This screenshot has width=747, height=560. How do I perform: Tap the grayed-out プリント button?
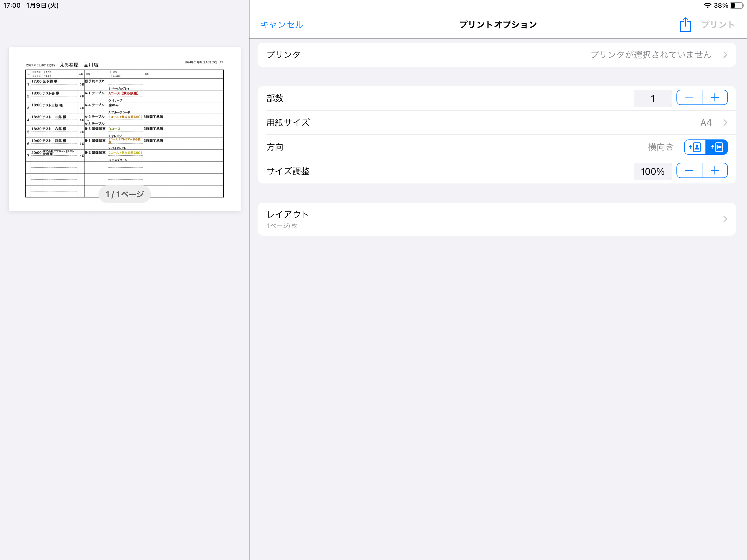tap(718, 25)
